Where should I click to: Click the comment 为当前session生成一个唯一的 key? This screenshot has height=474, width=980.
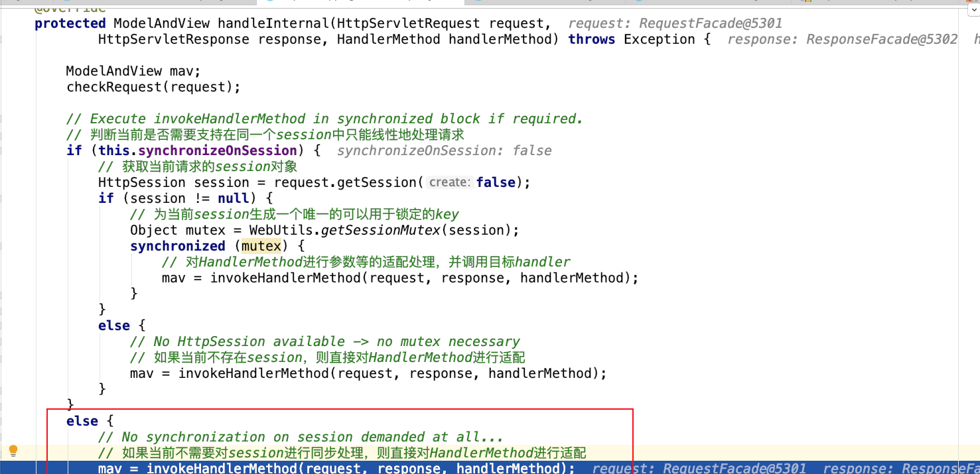tap(295, 214)
